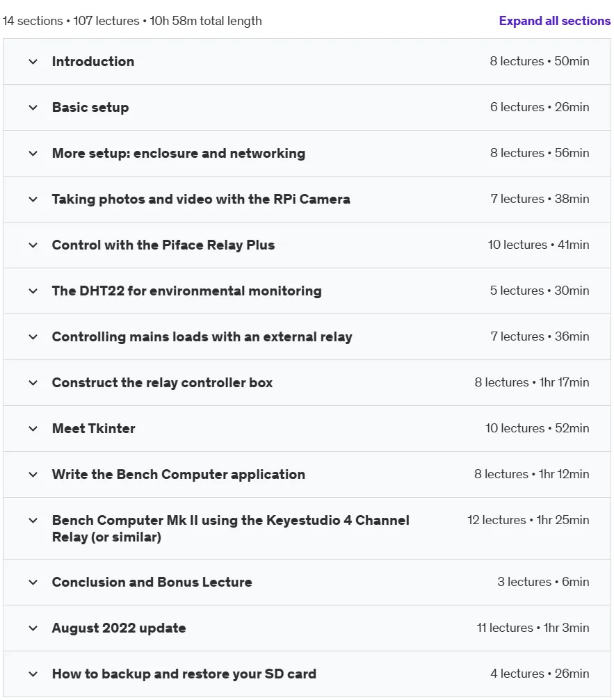Open the external relay section chevron
614x700 pixels.
point(33,337)
